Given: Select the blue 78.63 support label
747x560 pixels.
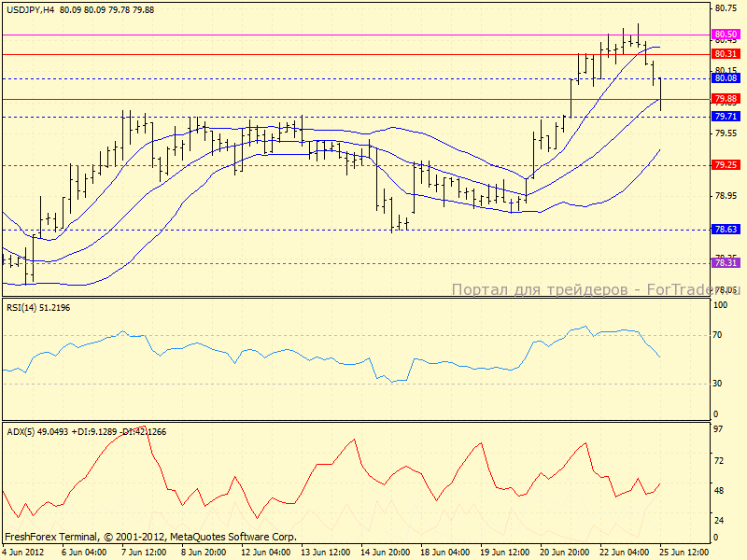Looking at the screenshot, I should point(726,229).
